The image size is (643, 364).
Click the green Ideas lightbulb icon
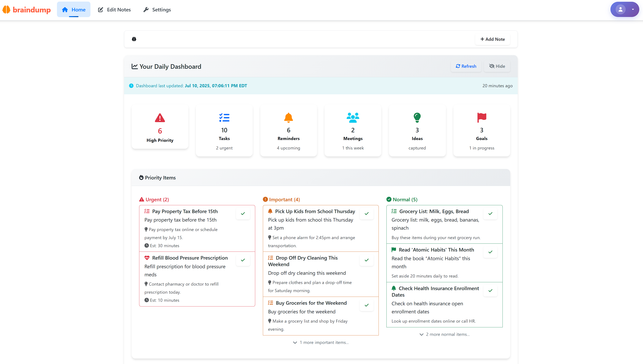(417, 118)
